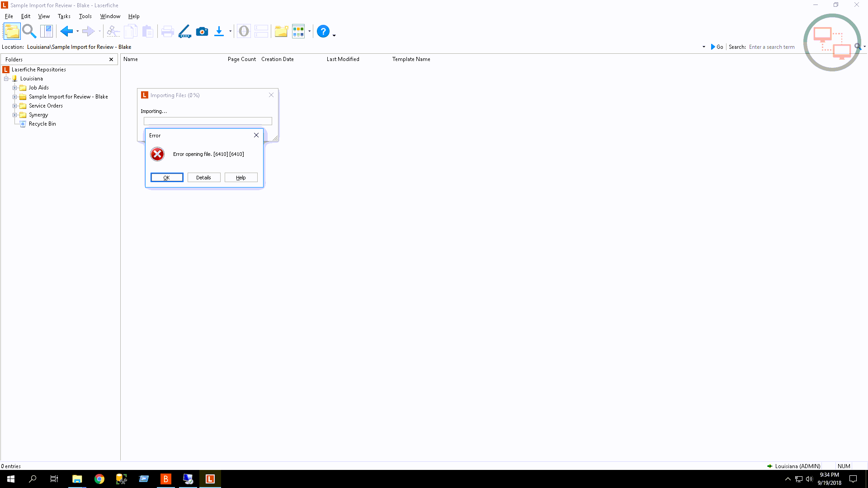Click the colored grid view icon
This screenshot has height=488, width=868.
click(x=298, y=31)
